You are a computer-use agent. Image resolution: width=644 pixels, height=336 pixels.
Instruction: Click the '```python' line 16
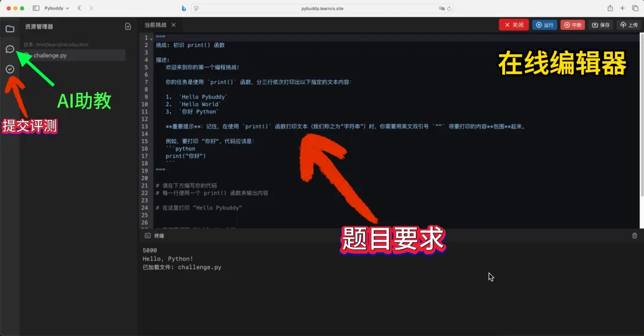pos(180,149)
